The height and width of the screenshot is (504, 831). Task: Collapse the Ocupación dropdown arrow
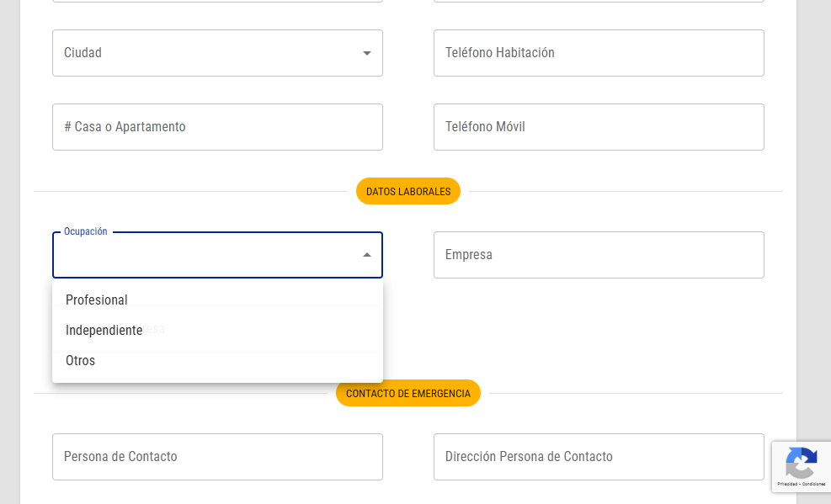pos(367,255)
